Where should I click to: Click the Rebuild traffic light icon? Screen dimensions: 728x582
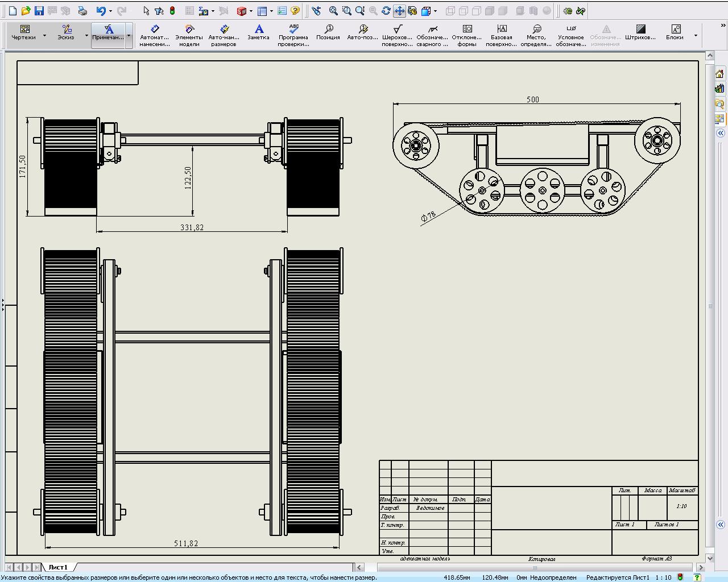[x=172, y=11]
